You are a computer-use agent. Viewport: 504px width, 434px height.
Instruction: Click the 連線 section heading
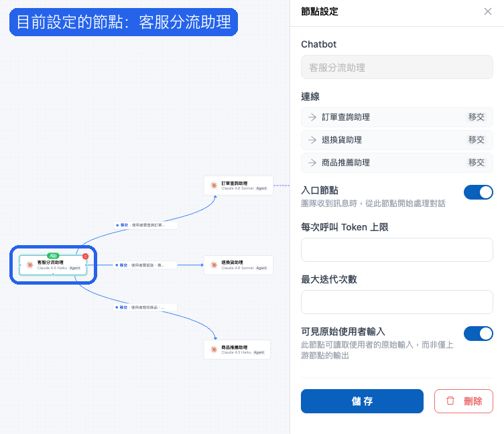tap(310, 96)
